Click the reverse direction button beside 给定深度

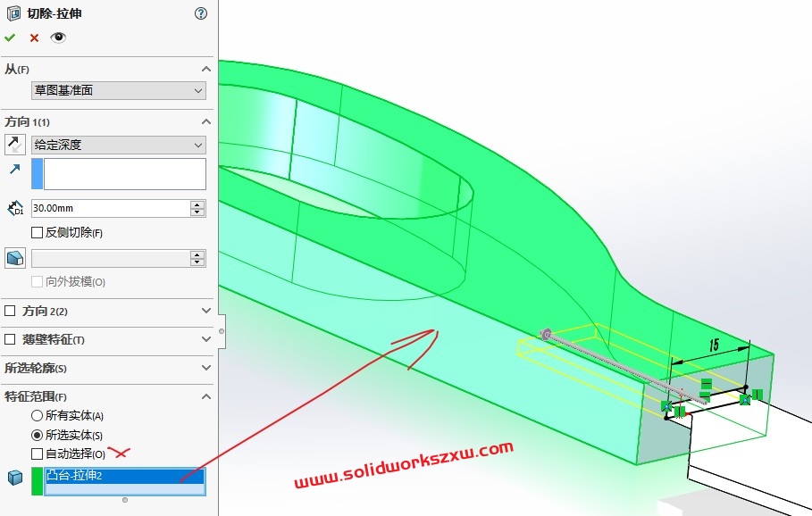[15, 144]
